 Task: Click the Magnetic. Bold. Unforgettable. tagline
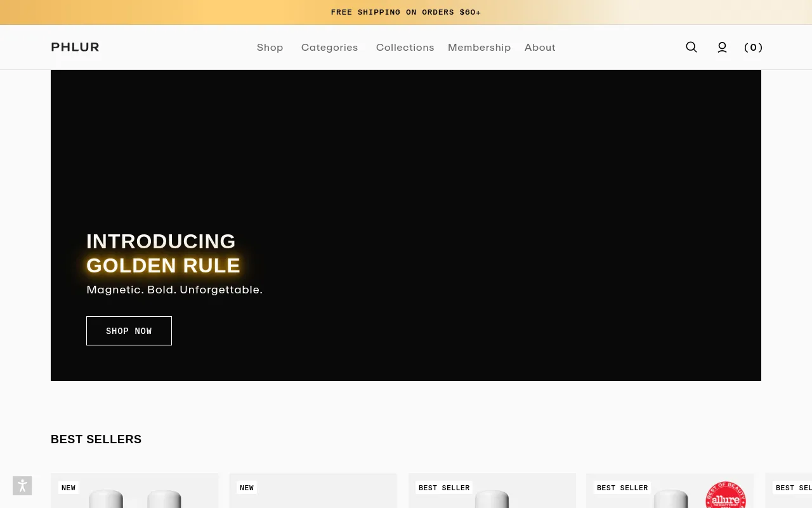point(174,290)
